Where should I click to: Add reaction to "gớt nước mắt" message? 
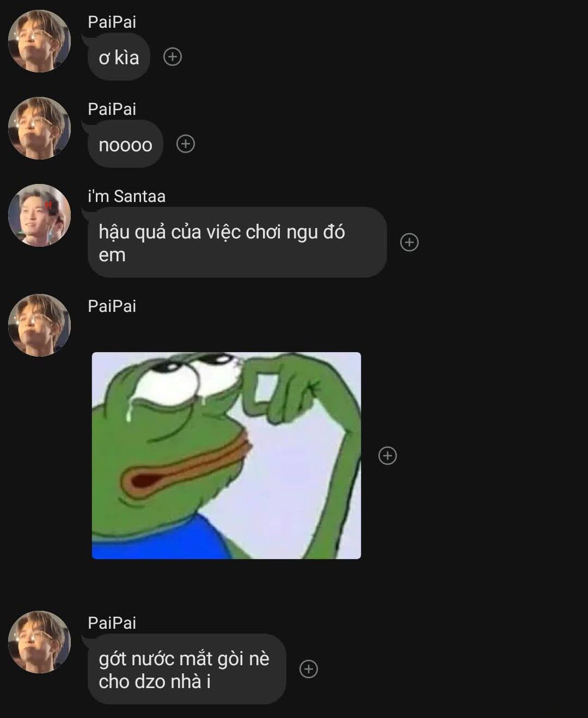(x=309, y=669)
